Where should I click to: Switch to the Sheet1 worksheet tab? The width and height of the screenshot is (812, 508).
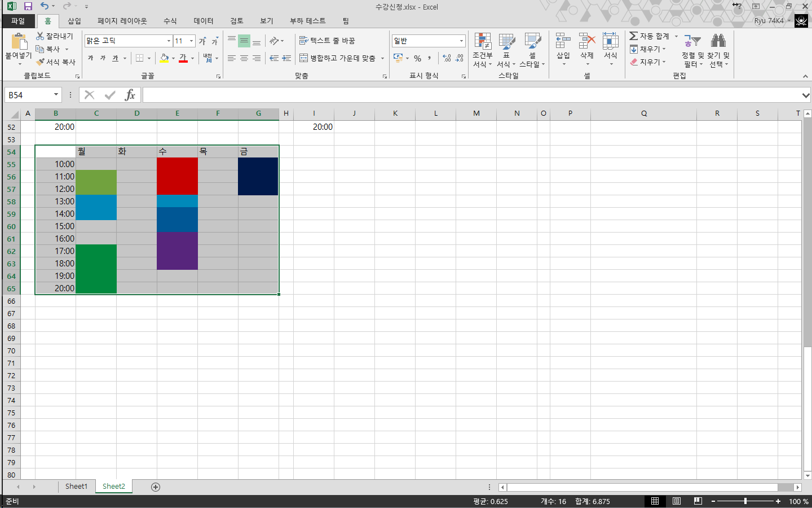click(76, 487)
